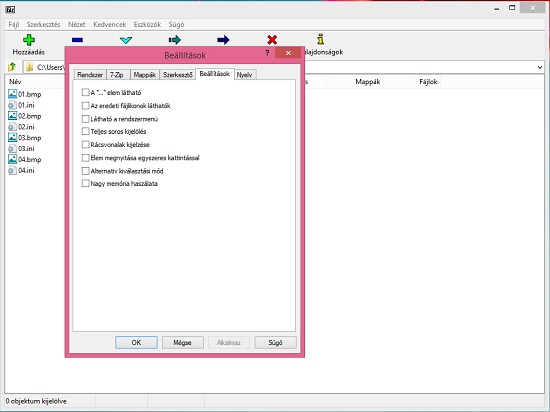Expand the address bar path dropdown

[540, 67]
